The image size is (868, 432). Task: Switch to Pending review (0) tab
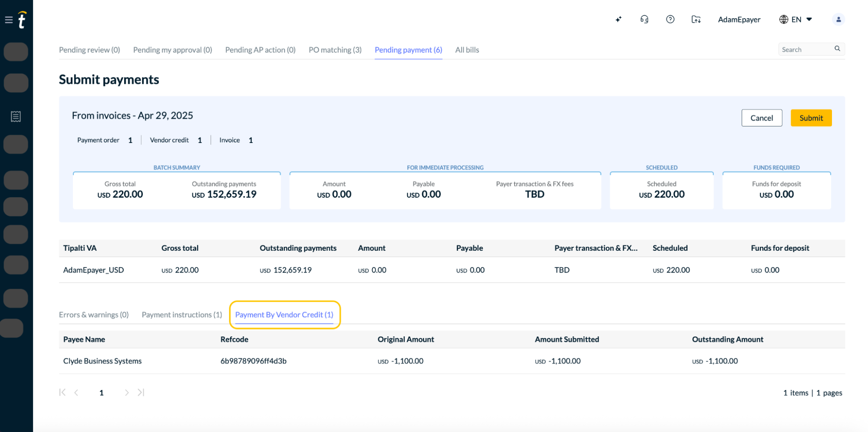pyautogui.click(x=89, y=50)
